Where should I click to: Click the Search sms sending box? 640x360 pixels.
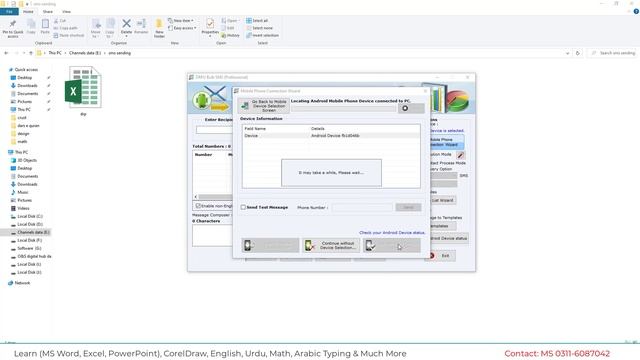612,53
